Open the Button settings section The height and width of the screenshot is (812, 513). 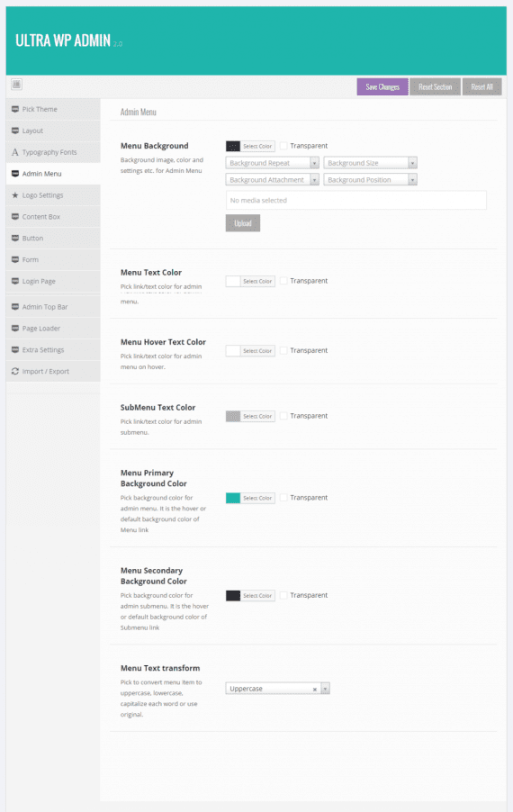click(53, 239)
